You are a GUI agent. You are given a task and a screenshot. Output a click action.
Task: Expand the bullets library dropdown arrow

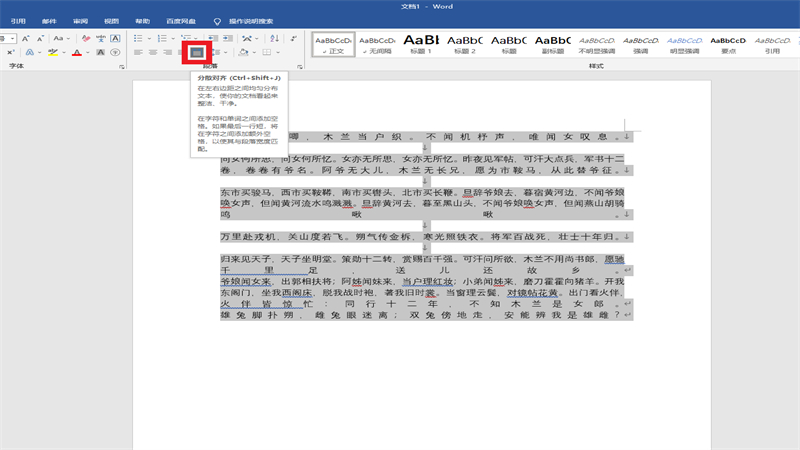pos(149,39)
